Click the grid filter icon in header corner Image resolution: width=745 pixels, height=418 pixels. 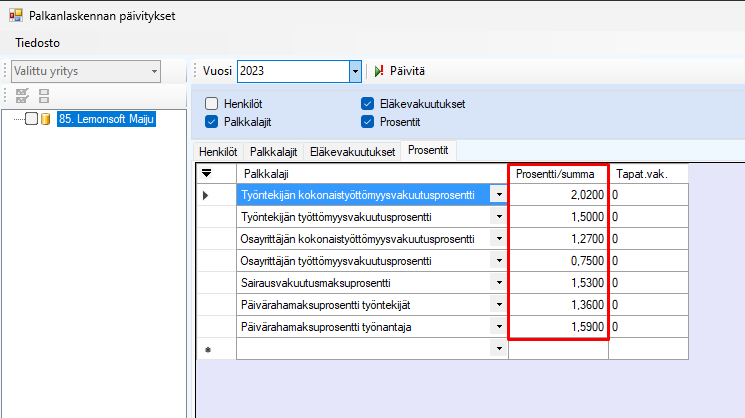[207, 173]
